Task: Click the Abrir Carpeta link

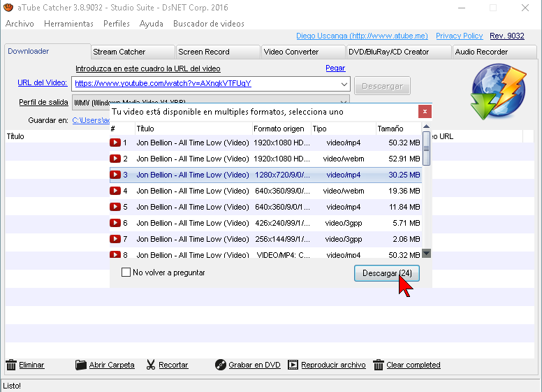Action: tap(112, 365)
